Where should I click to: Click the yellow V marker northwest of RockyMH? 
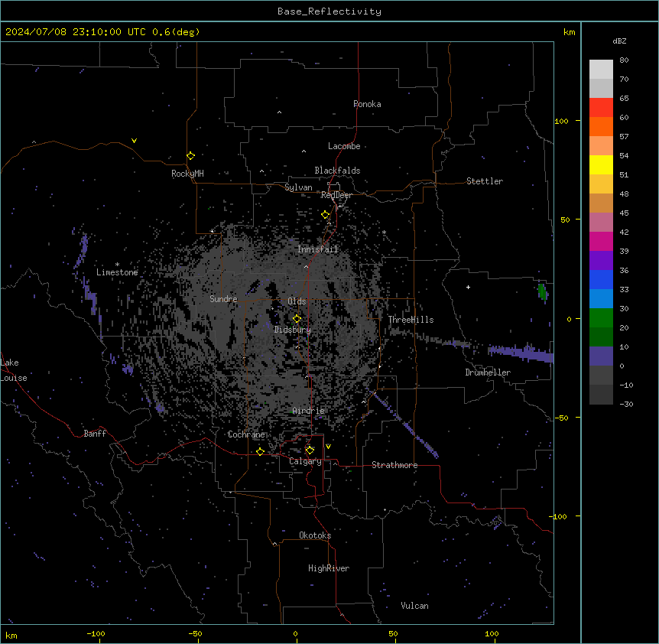(134, 141)
